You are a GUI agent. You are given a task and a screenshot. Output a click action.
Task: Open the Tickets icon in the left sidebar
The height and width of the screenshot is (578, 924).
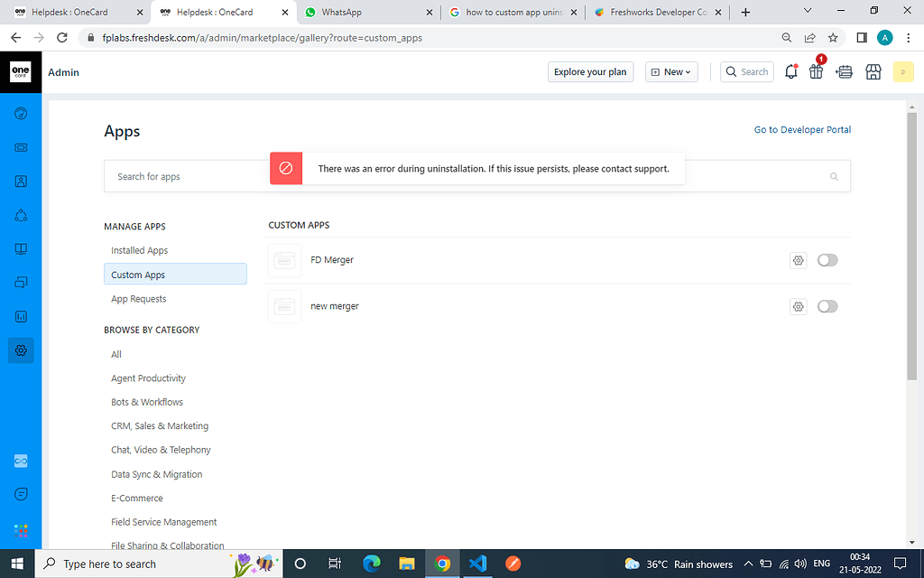coord(21,147)
